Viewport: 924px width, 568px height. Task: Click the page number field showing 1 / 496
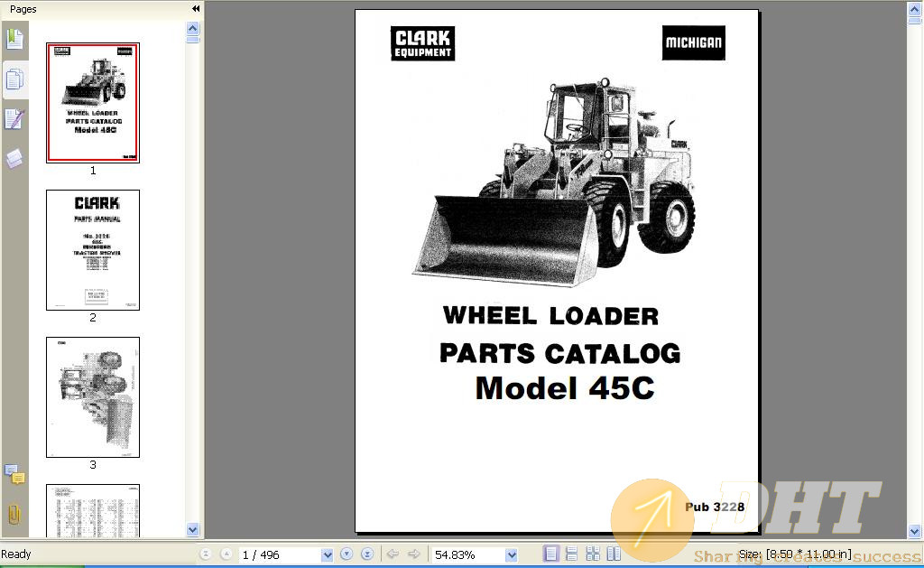[x=280, y=555]
